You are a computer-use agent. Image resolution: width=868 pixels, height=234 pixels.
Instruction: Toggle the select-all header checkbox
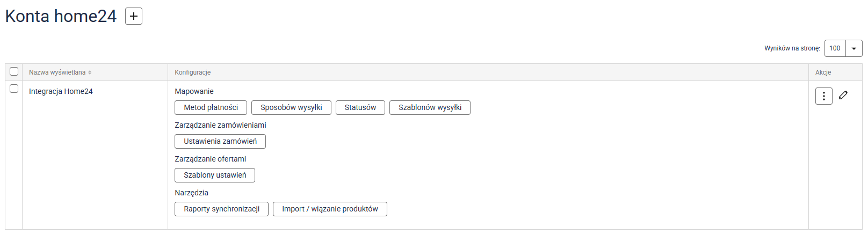pos(14,71)
